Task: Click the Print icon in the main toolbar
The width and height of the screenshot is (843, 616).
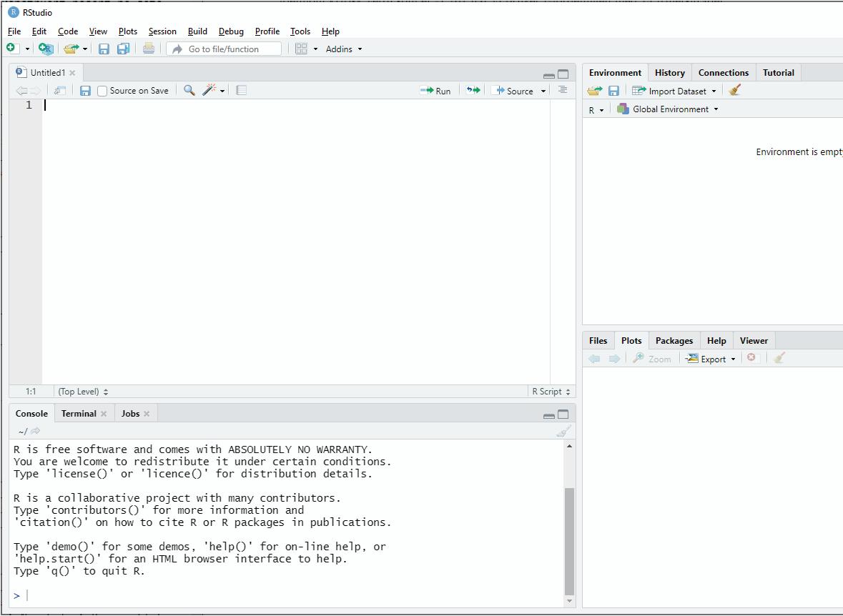Action: coord(149,49)
